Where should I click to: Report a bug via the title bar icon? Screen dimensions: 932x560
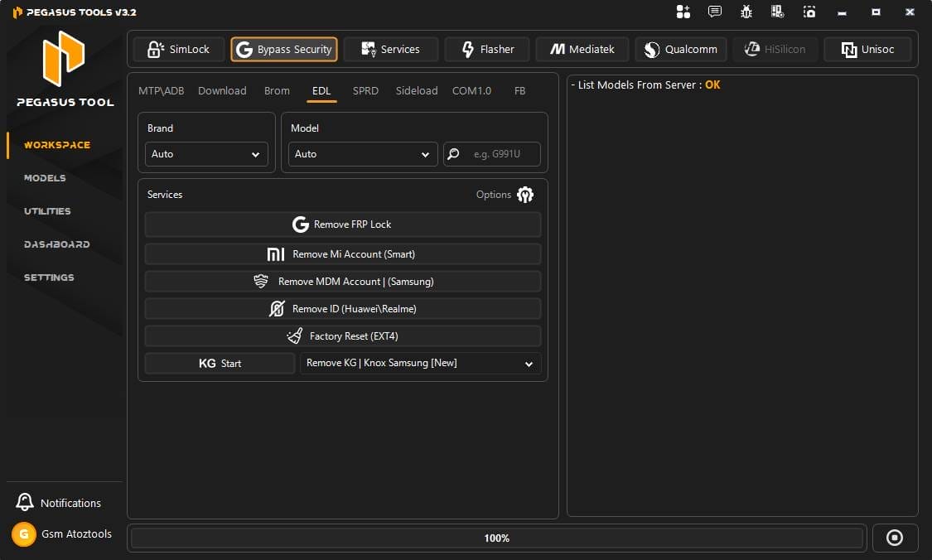(x=746, y=12)
